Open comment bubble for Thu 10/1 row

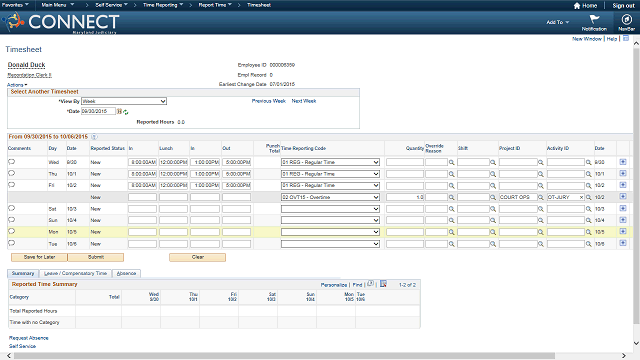[x=11, y=173]
